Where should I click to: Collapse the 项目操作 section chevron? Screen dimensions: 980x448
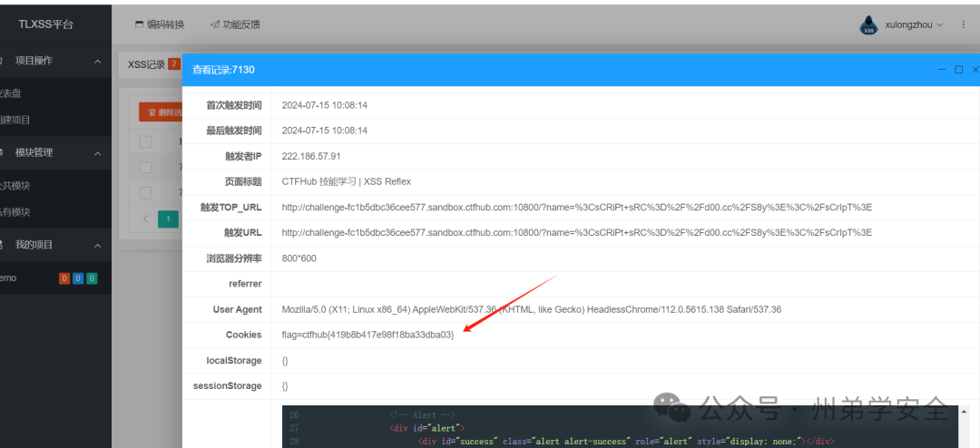click(x=97, y=62)
